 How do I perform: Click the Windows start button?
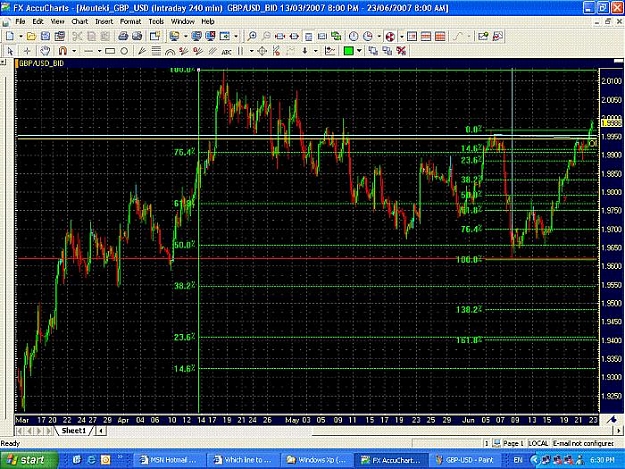click(29, 460)
